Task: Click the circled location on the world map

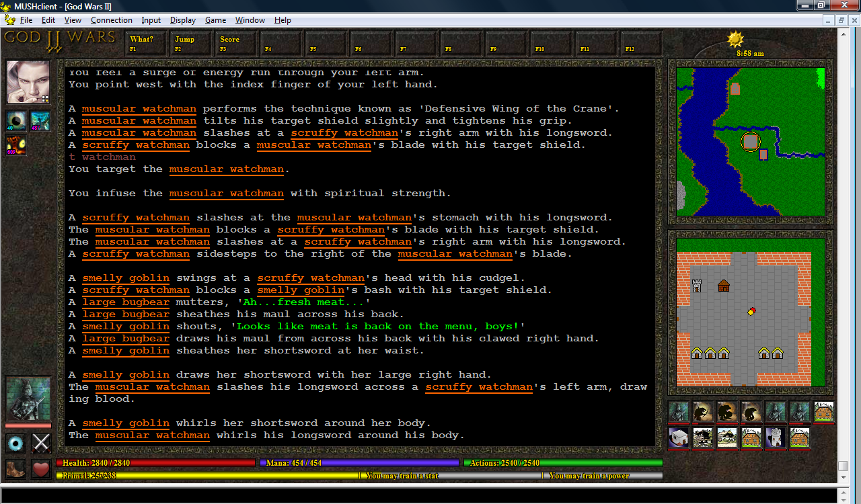Action: pos(750,141)
